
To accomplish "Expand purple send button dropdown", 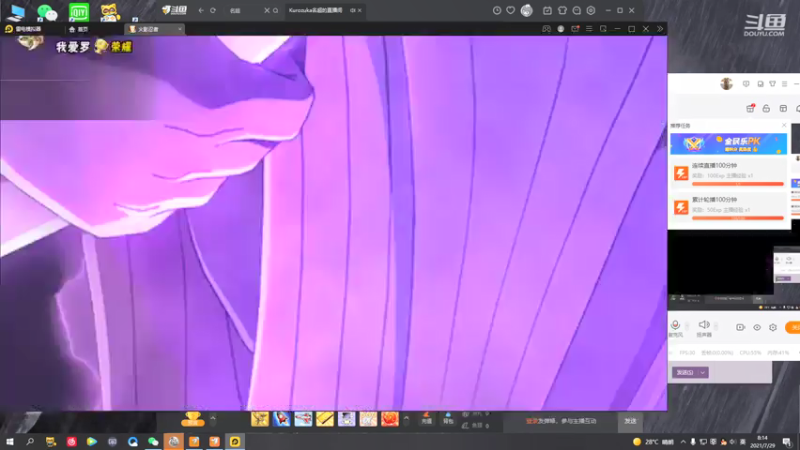I will tap(703, 372).
